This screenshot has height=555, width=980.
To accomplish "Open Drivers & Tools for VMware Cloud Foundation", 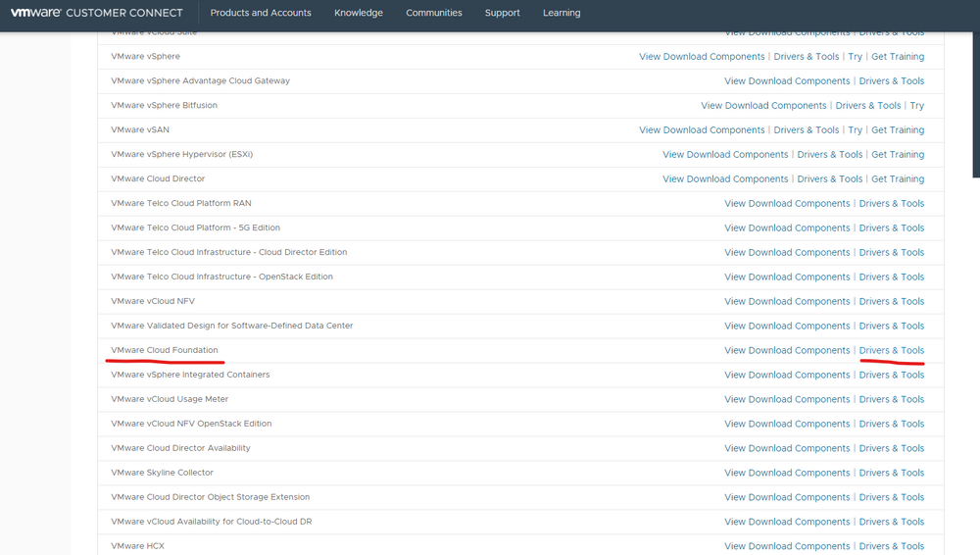I will (891, 350).
